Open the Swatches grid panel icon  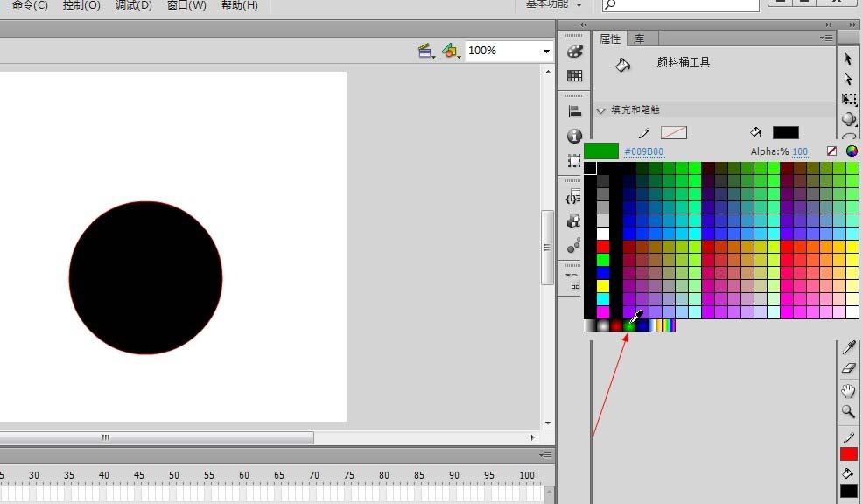(x=574, y=76)
